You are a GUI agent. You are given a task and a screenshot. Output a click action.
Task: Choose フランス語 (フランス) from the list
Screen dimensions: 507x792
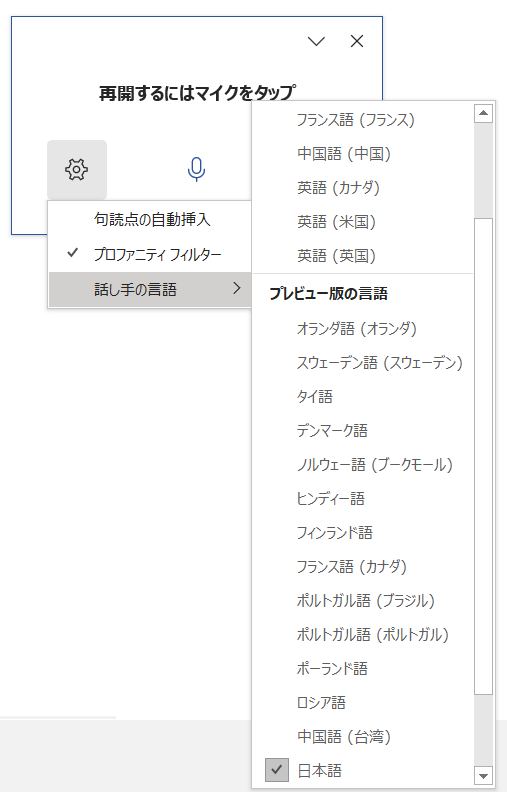click(363, 120)
